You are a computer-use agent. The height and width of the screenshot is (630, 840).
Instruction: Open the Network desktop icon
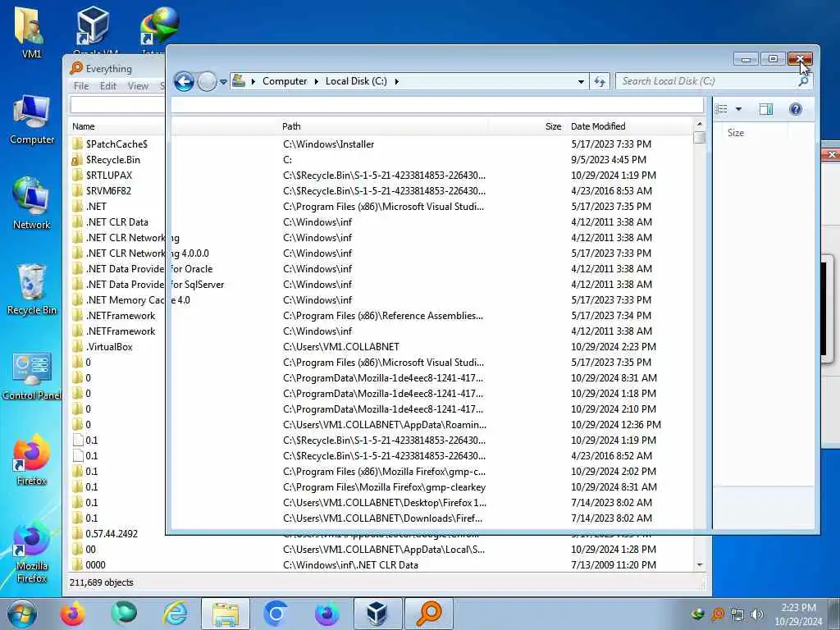[x=31, y=203]
